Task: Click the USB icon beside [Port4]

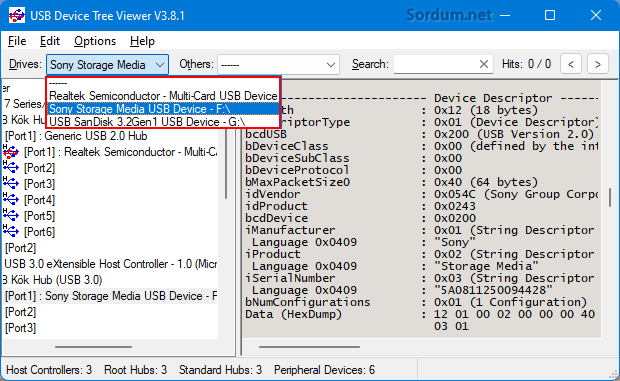Action: [x=11, y=200]
